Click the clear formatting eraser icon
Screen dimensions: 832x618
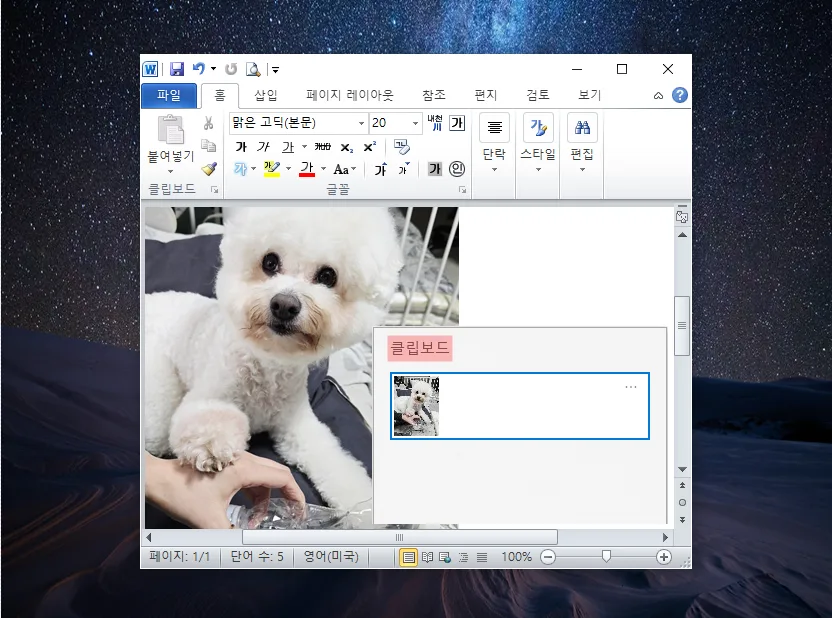(x=402, y=146)
